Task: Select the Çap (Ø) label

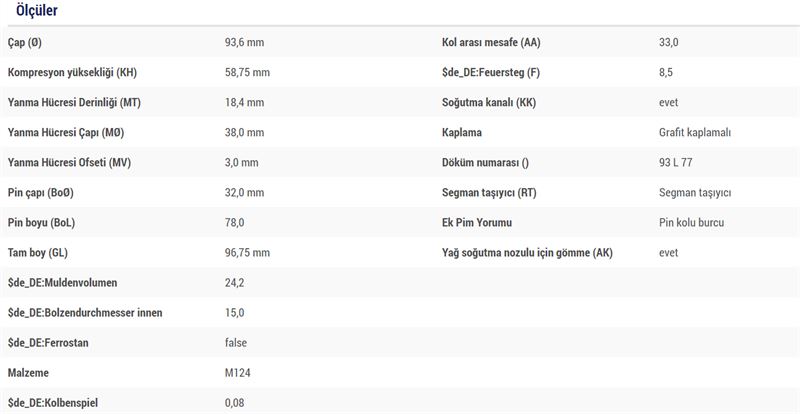Action: click(25, 43)
